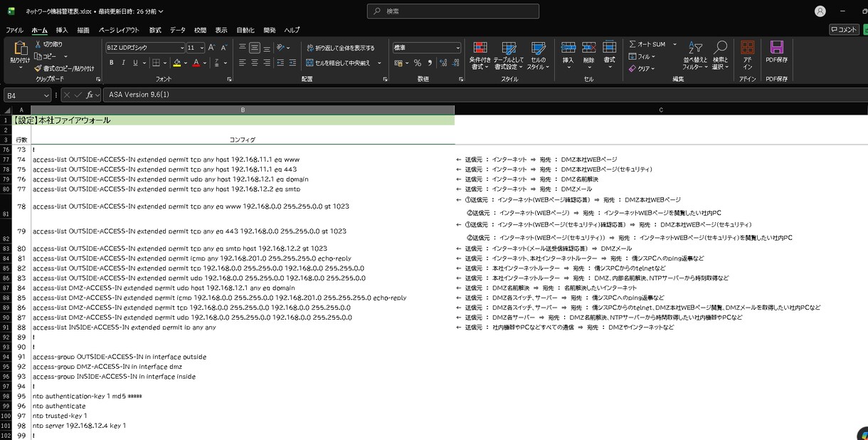This screenshot has height=440, width=868.
Task: Click the cell borders icon
Action: click(154, 63)
